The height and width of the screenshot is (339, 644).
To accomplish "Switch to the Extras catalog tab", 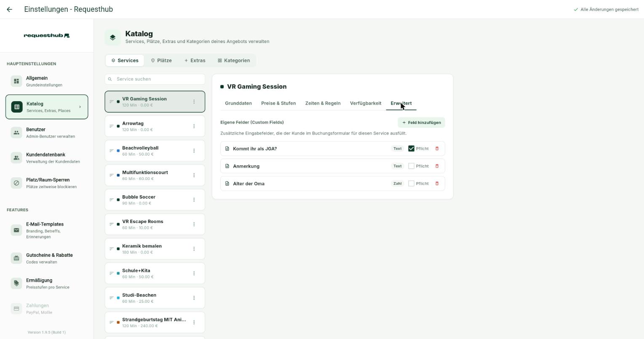I will 195,60.
